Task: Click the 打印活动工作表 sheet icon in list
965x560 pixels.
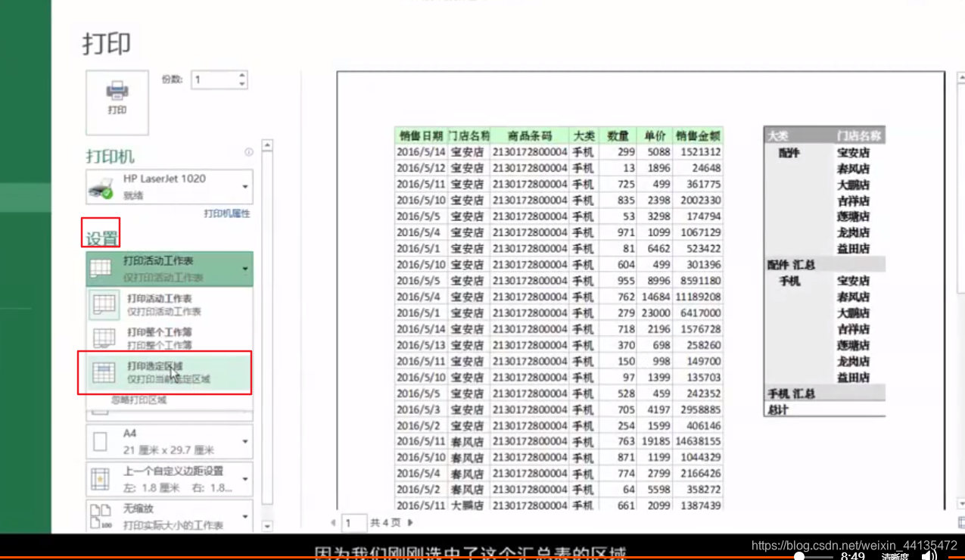Action: tap(104, 304)
